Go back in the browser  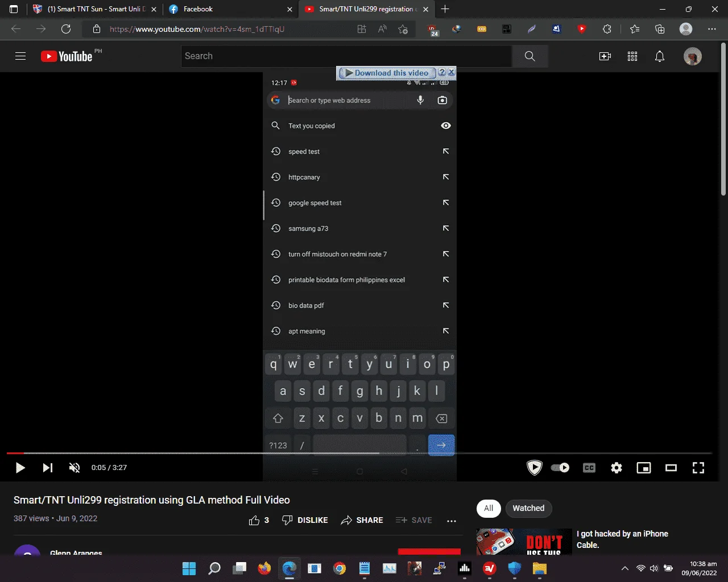coord(16,29)
